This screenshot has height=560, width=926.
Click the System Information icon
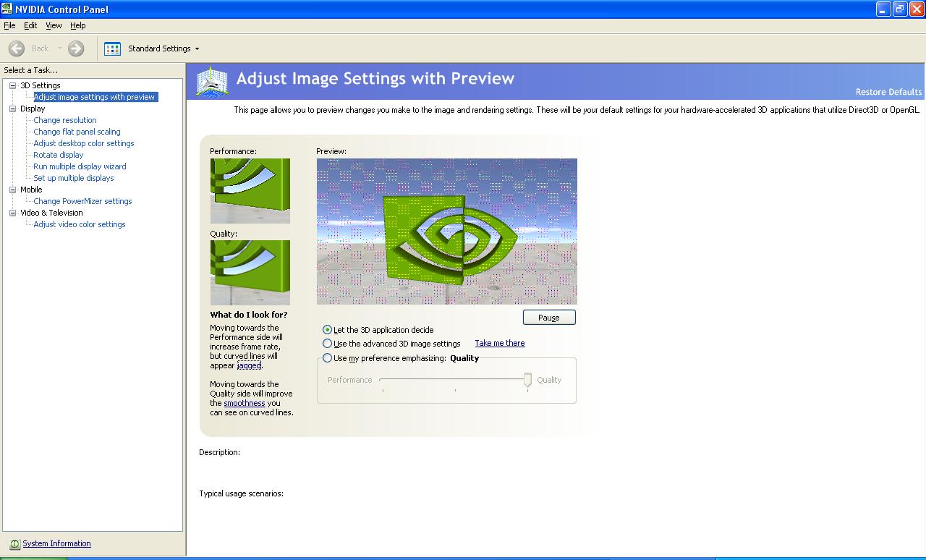pos(14,544)
